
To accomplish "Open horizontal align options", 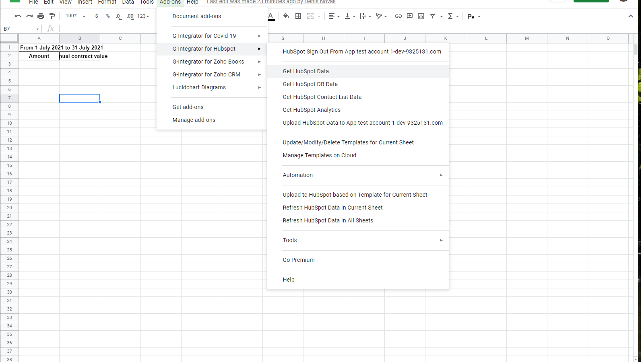I will tap(334, 16).
